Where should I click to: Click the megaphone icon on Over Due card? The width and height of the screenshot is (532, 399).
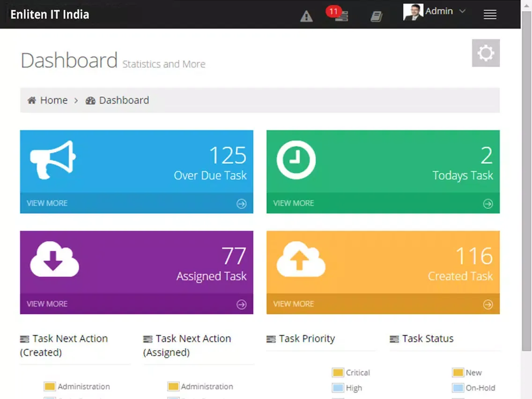(x=53, y=160)
